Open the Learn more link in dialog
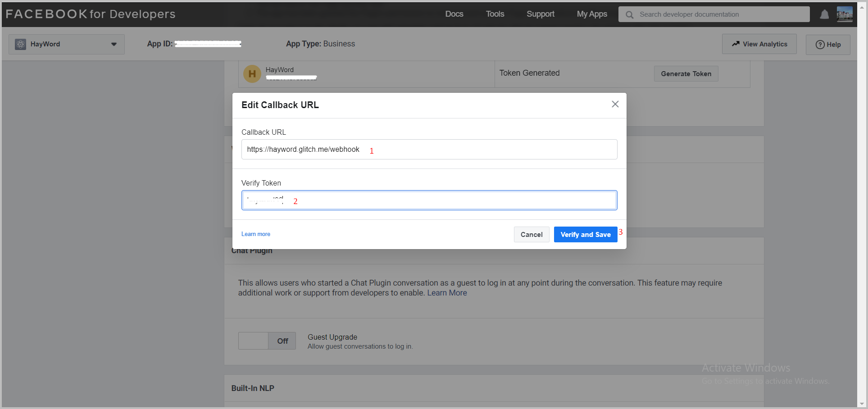 256,234
